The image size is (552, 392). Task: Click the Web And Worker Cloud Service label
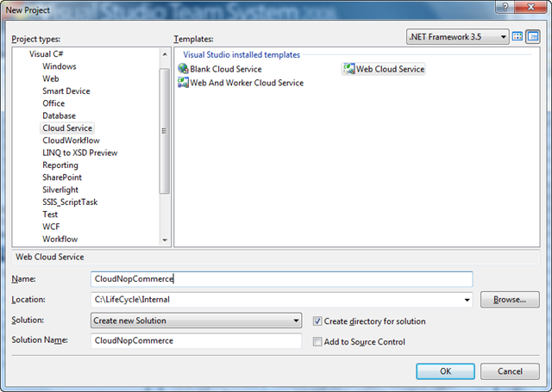[247, 83]
